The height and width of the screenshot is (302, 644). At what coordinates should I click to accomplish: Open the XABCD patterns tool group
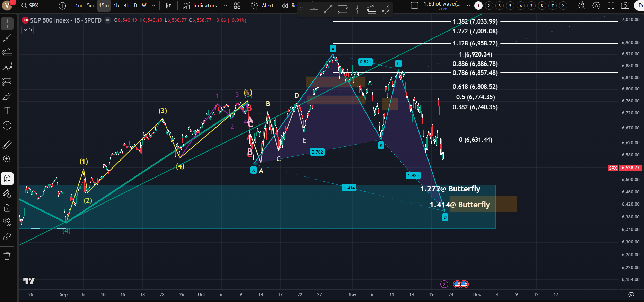7,67
